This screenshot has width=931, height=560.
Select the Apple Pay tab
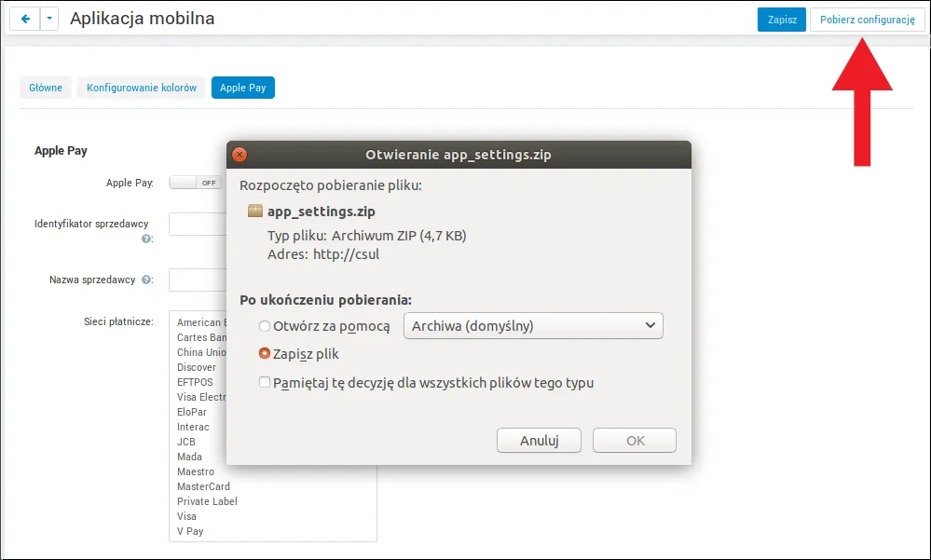[243, 88]
